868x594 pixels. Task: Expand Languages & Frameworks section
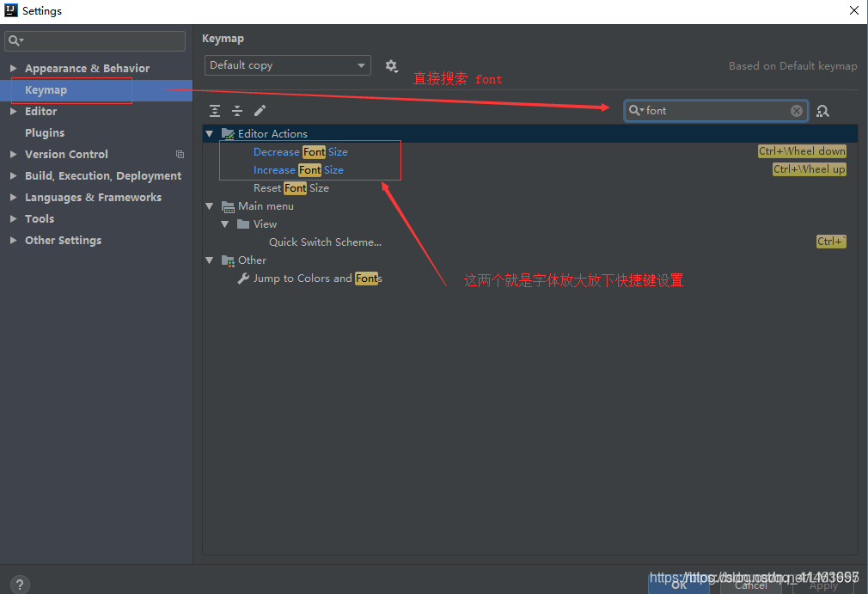click(13, 197)
